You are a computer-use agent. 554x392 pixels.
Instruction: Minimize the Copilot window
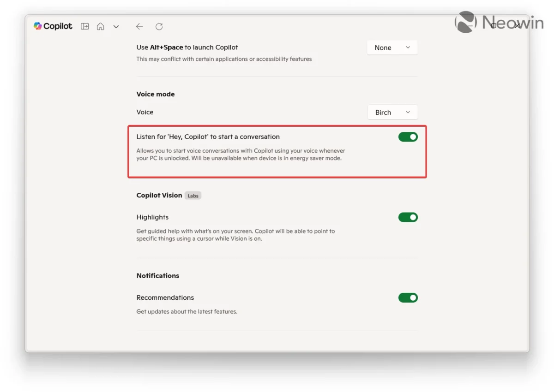470,26
